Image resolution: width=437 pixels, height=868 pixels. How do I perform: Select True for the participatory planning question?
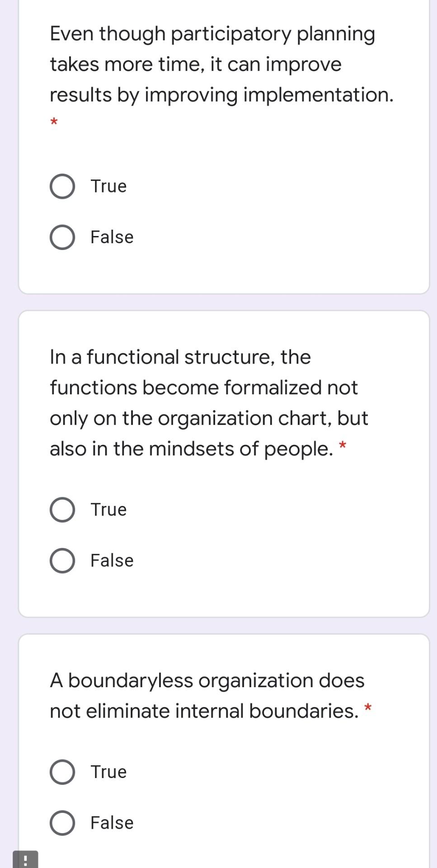(x=62, y=186)
